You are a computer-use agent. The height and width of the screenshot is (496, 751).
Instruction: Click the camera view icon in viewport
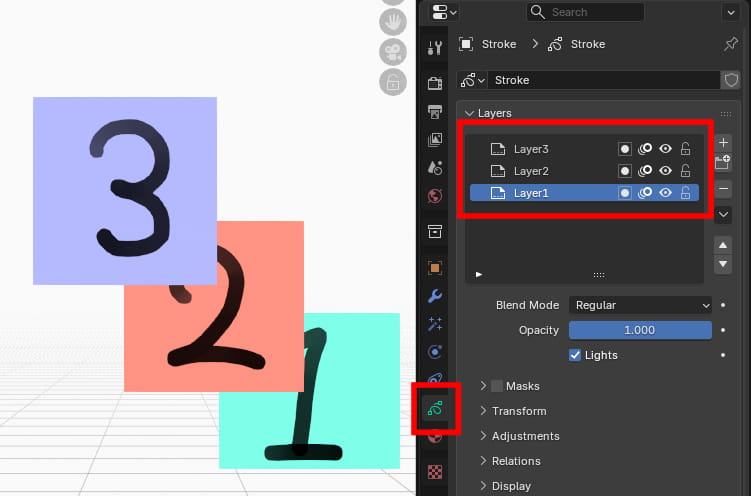point(393,53)
